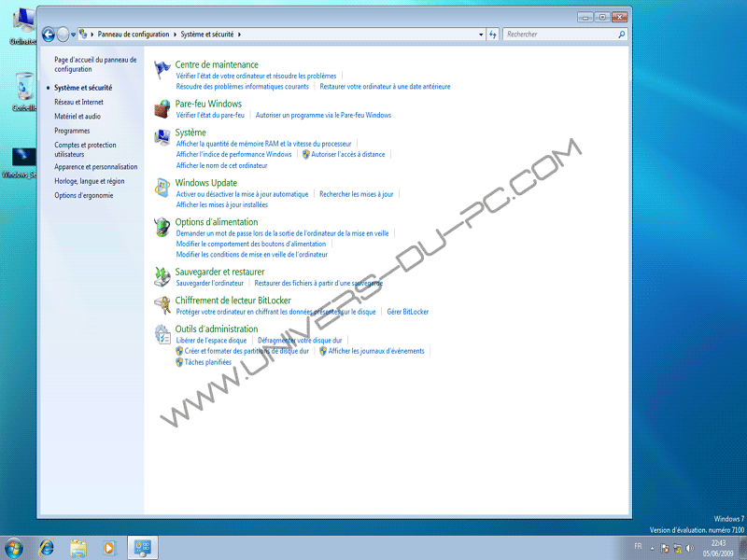Screen dimensions: 747x560
Task: Open Horloge, langue et région category
Action: pyautogui.click(x=89, y=181)
